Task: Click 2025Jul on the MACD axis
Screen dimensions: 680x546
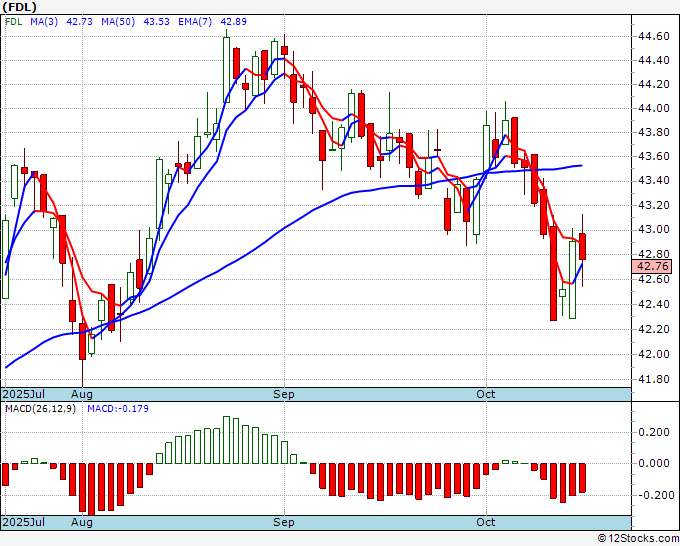Action: point(24,522)
